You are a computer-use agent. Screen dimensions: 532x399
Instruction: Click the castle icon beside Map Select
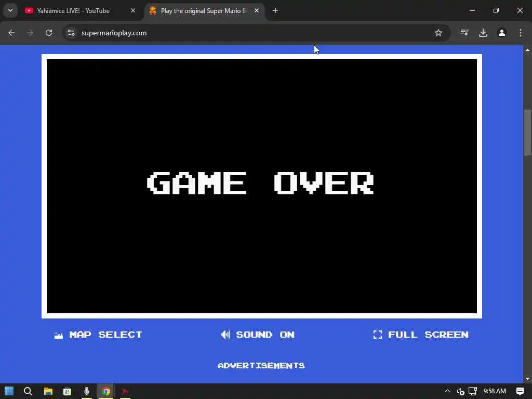click(x=58, y=335)
